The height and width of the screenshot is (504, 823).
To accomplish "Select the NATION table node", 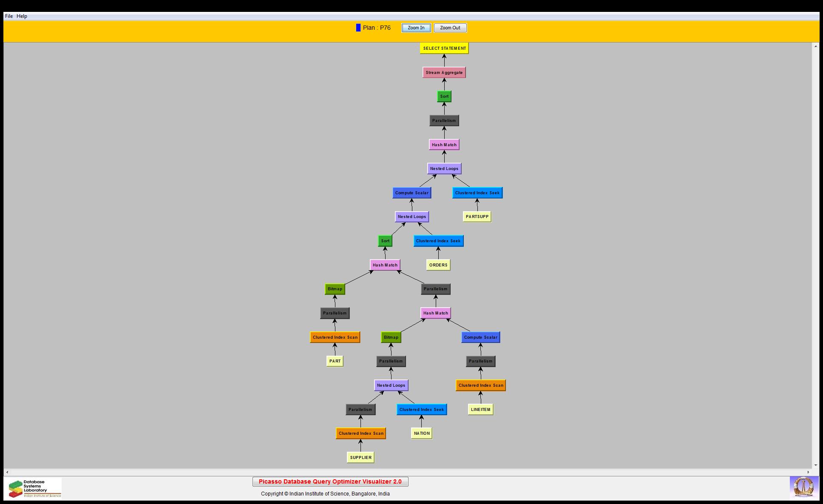I will (x=421, y=433).
